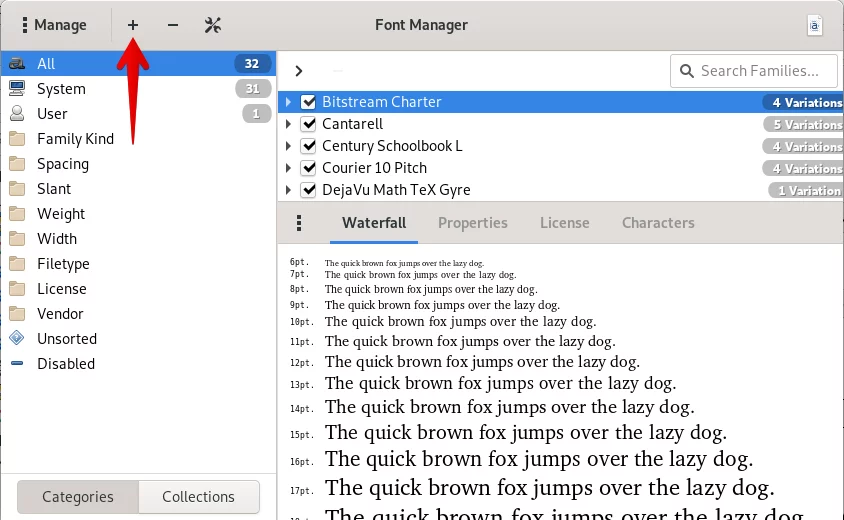Screen dimensions: 844x520
Task: Expand the Cantarell family
Action: tap(289, 124)
